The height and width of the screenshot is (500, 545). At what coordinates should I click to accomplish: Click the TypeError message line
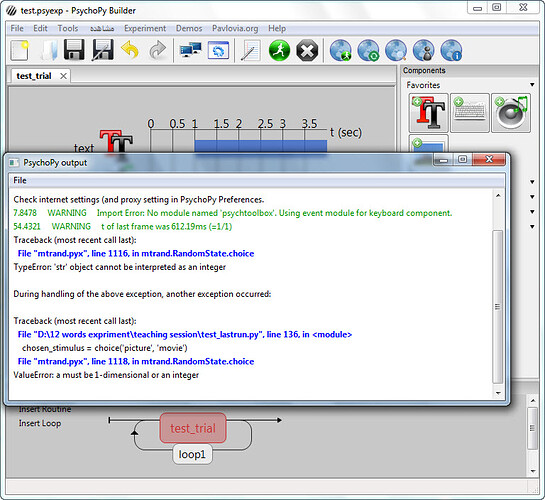(120, 267)
